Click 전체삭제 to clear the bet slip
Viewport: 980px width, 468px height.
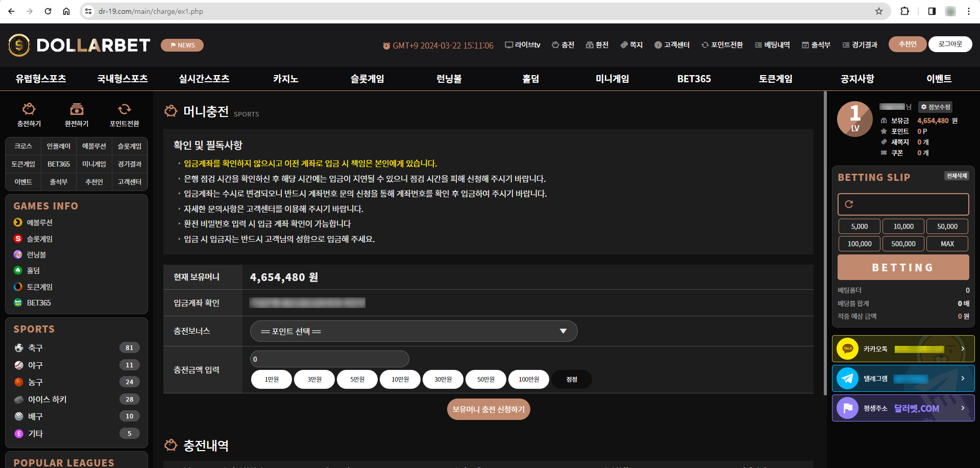pos(957,176)
